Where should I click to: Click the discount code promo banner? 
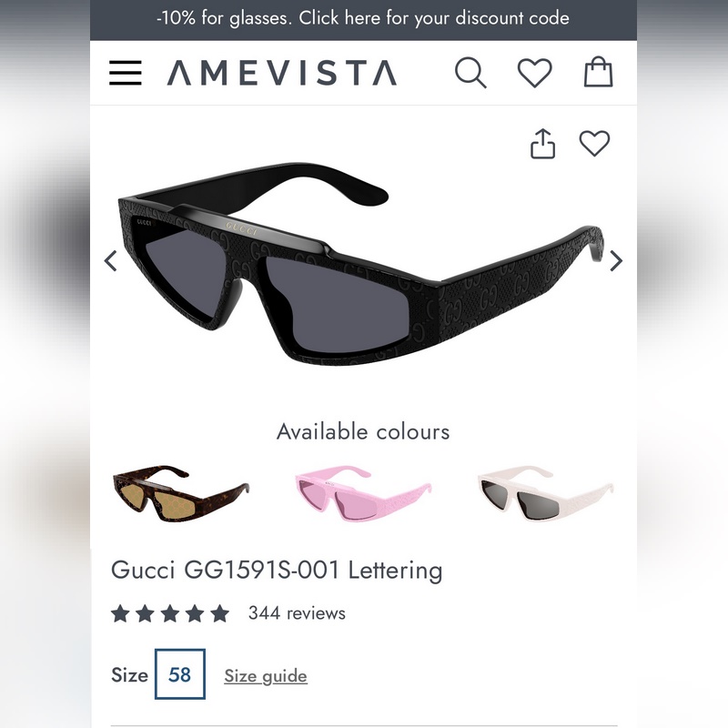tap(363, 19)
